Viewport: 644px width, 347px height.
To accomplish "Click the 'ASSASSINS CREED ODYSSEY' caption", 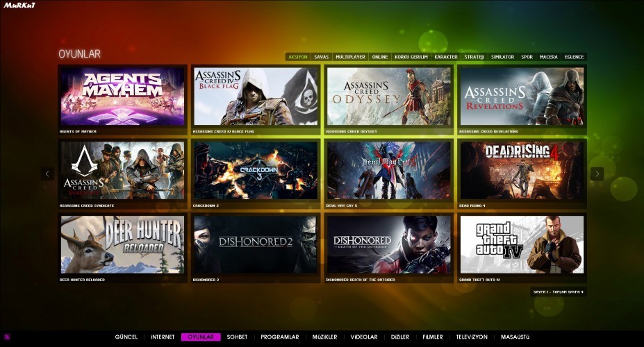I will [x=352, y=132].
